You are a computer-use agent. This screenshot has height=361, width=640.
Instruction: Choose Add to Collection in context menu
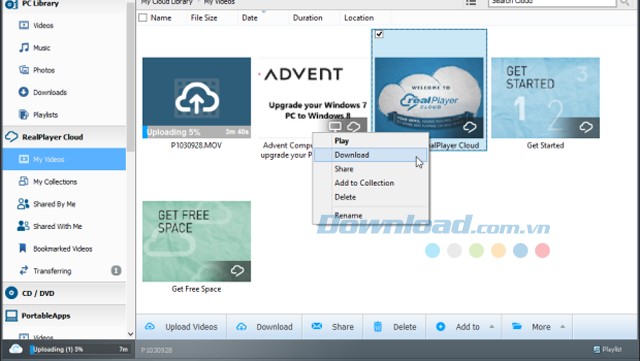(371, 183)
